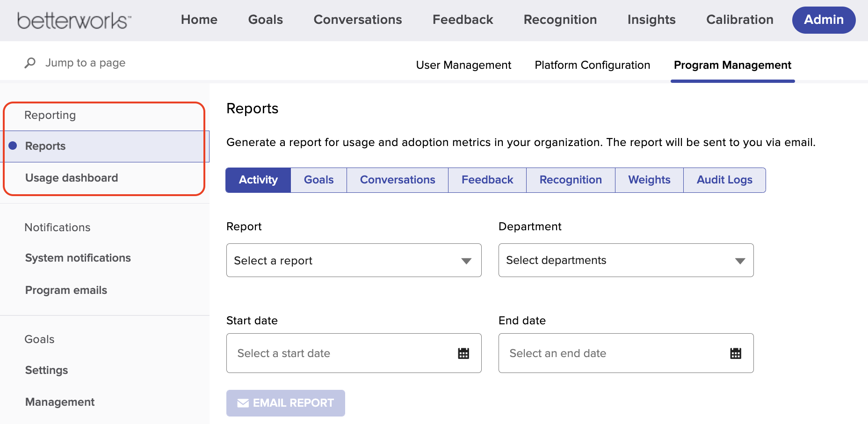Expand the Select a report dropdown
Image resolution: width=868 pixels, height=424 pixels.
coord(354,260)
